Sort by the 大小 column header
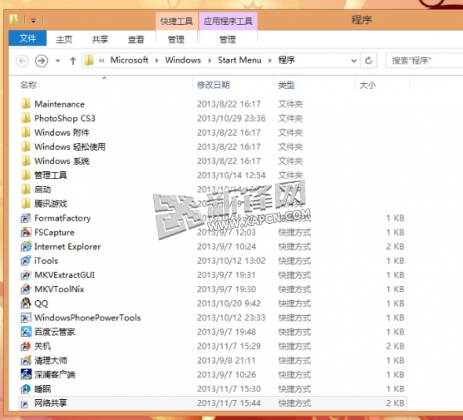This screenshot has height=420, width=463. click(368, 85)
